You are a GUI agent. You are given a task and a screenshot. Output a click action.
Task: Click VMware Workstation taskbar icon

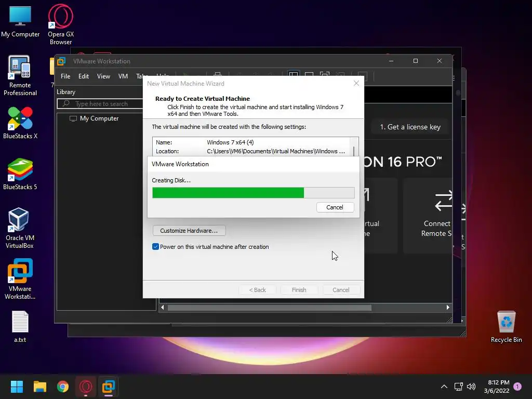[x=109, y=387]
